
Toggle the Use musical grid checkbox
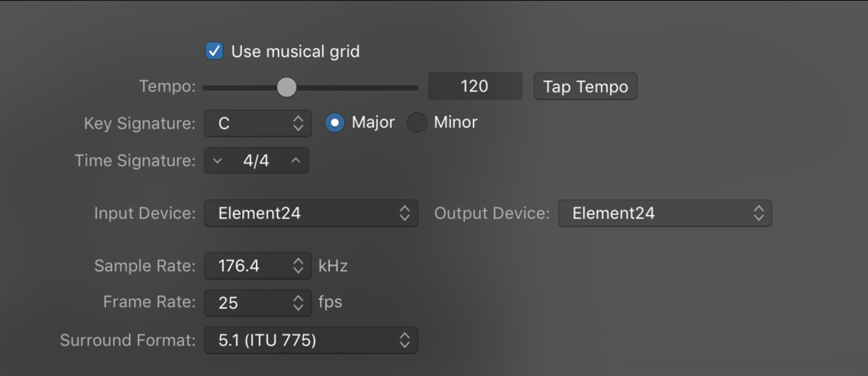[214, 52]
